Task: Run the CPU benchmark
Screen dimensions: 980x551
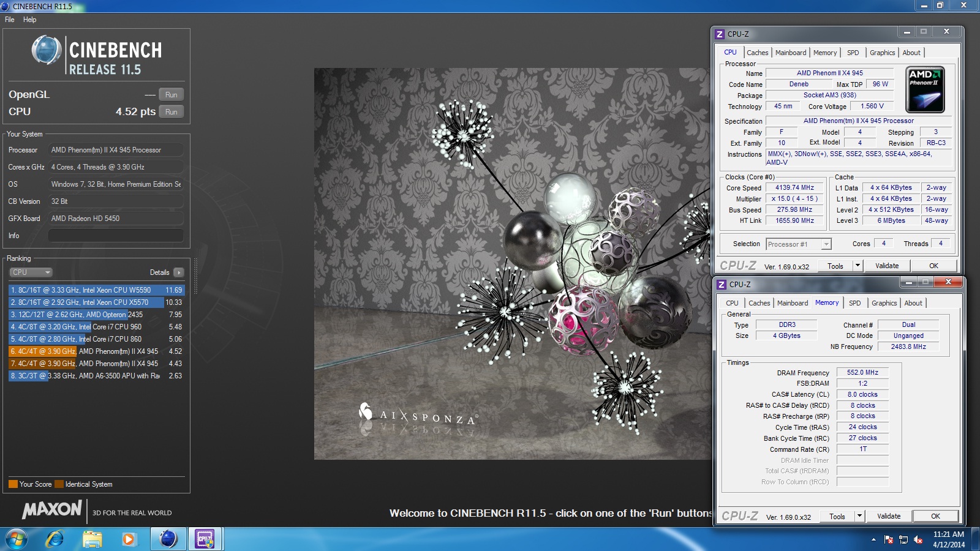Action: pyautogui.click(x=171, y=112)
